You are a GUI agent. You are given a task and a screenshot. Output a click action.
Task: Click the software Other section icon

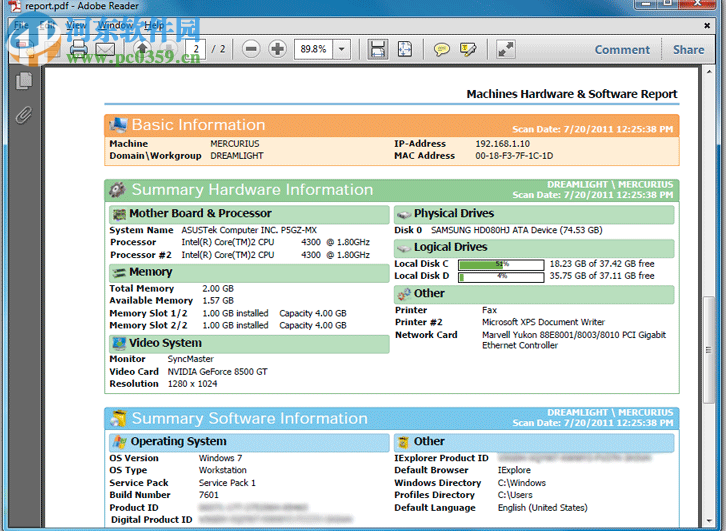tap(404, 442)
